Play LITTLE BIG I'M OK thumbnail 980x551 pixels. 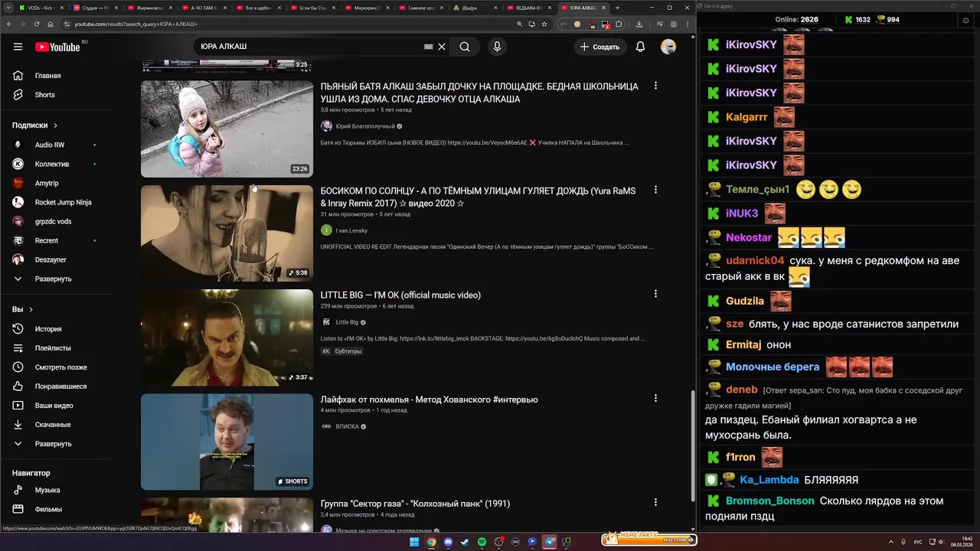point(227,337)
